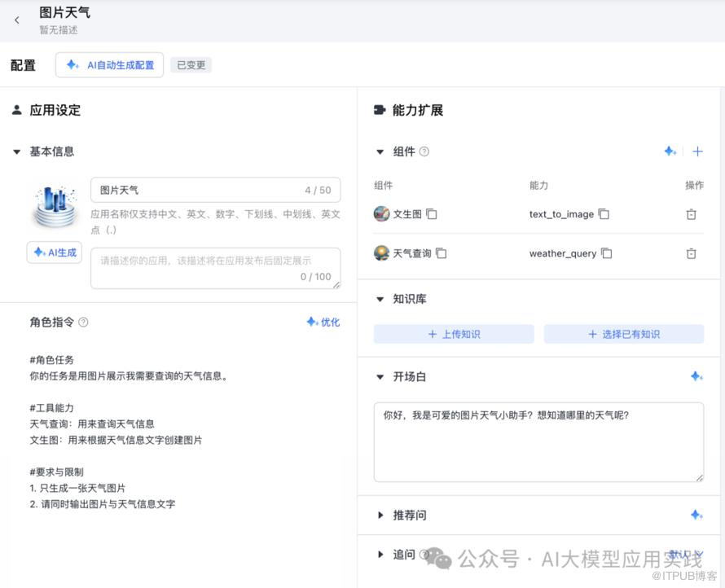Generate 开场白 with the AI sparkle icon
Viewport: 725px width, 588px height.
click(696, 376)
